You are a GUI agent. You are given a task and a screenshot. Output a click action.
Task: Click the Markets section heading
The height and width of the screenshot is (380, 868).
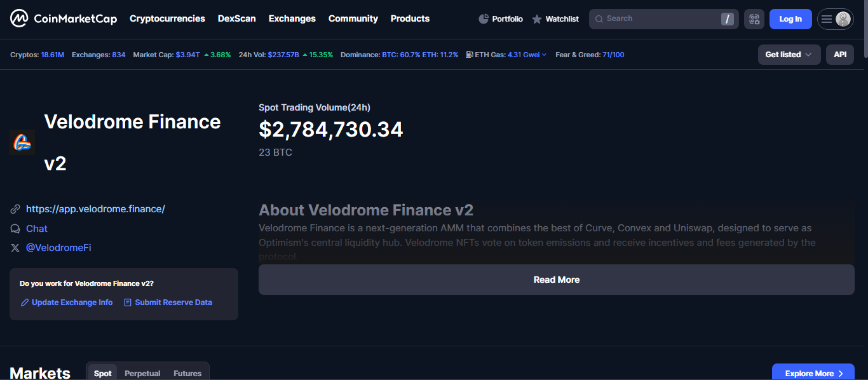click(40, 373)
